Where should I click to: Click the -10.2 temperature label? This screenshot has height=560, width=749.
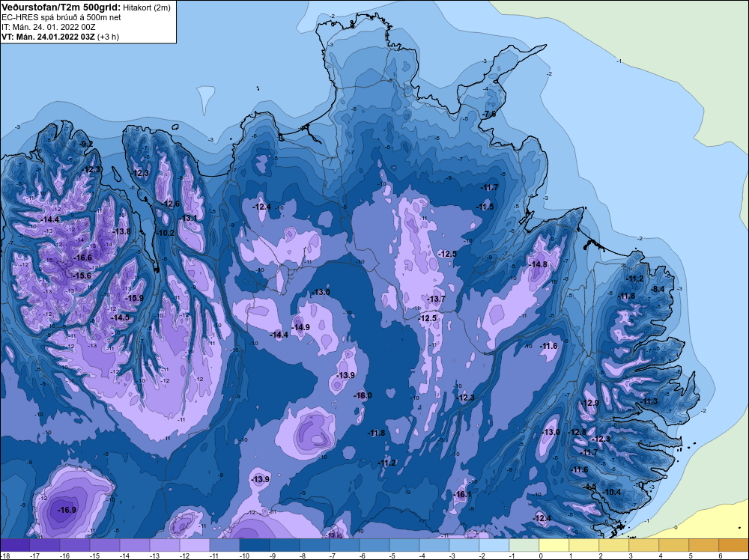click(x=166, y=234)
